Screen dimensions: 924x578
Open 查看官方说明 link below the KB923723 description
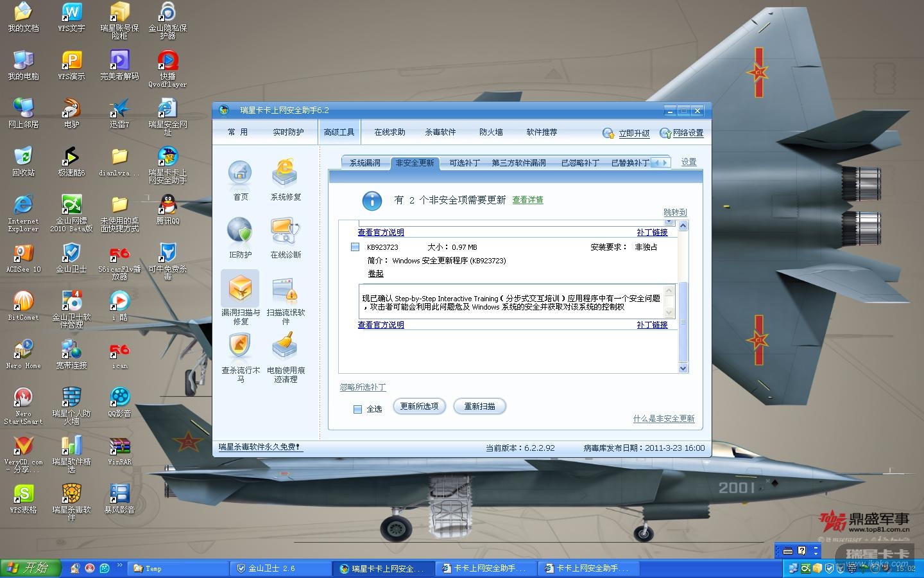(381, 325)
